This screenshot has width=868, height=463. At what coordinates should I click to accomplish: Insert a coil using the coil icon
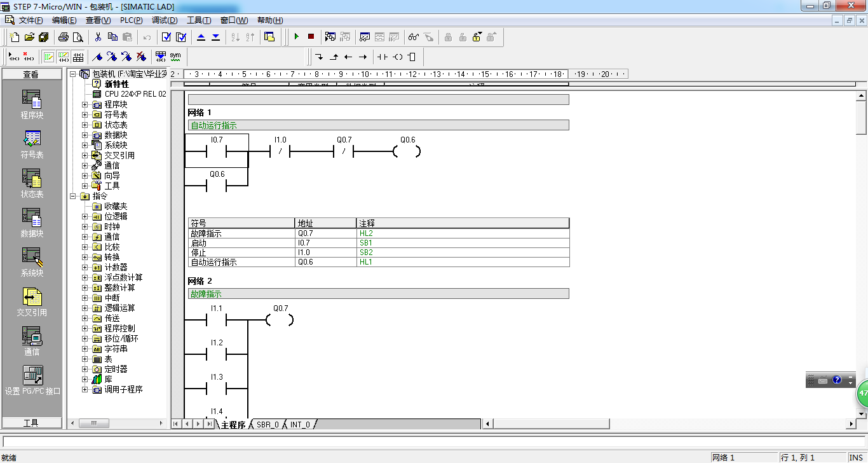click(397, 57)
